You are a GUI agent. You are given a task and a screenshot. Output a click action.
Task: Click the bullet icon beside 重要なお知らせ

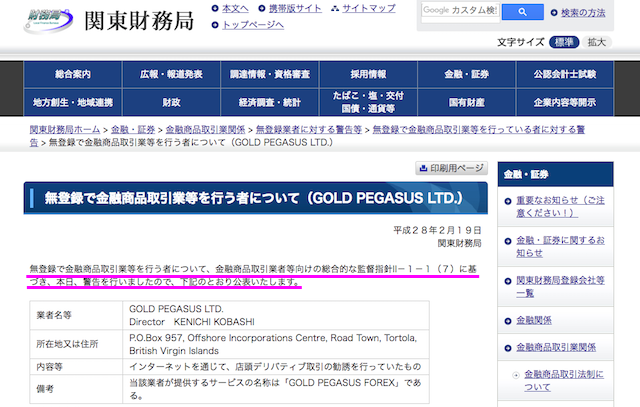pyautogui.click(x=508, y=201)
